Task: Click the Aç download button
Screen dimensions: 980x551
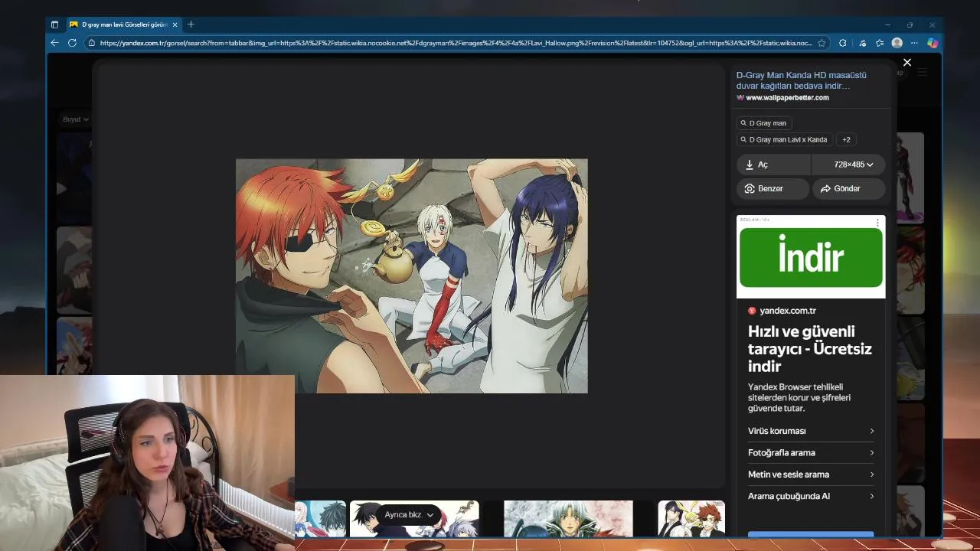Action: [x=773, y=165]
